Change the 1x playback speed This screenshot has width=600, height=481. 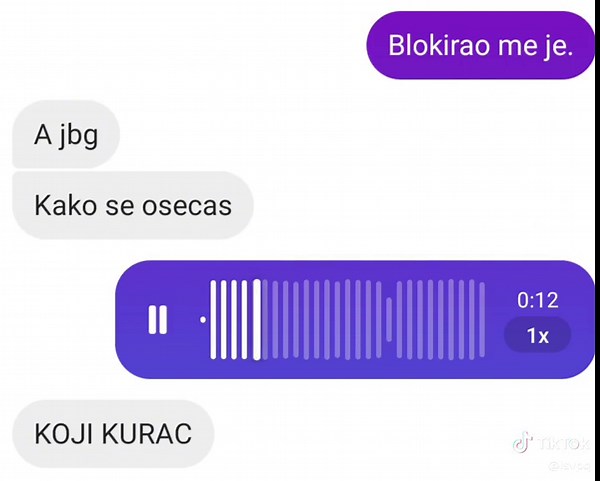click(x=538, y=335)
